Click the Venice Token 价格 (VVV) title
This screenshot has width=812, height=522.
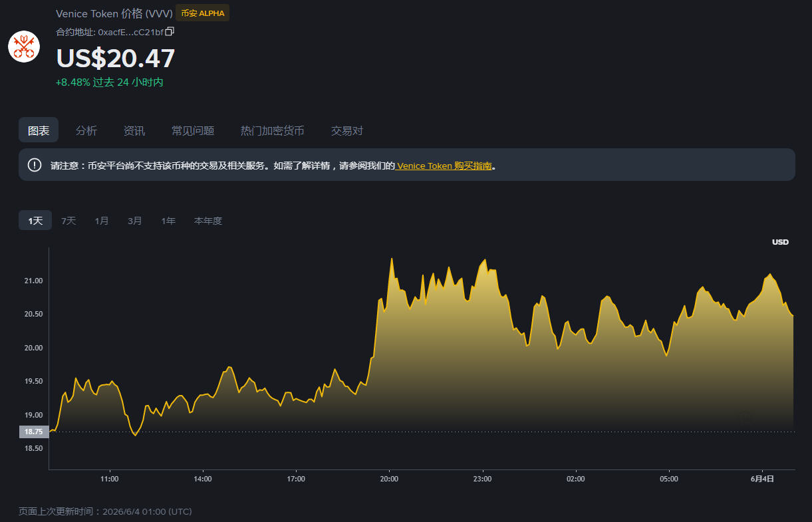(114, 13)
